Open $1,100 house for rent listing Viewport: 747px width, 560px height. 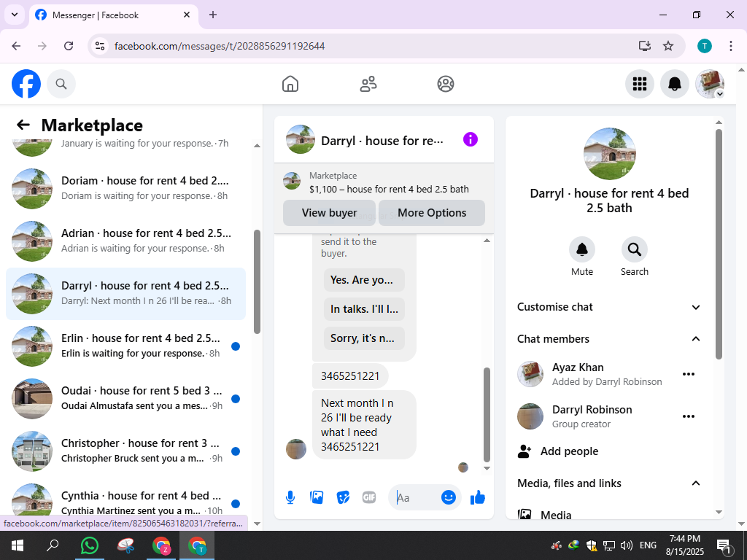tap(384, 182)
